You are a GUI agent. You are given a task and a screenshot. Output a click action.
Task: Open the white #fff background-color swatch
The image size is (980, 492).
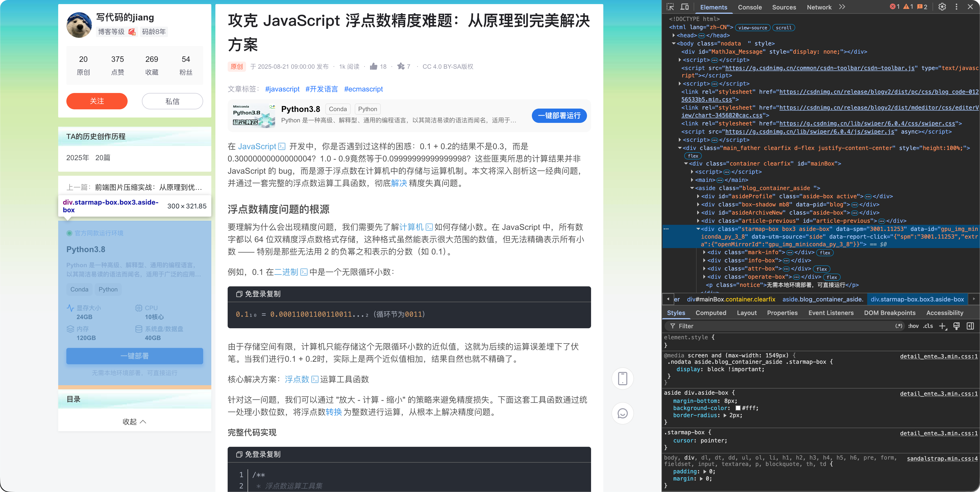pyautogui.click(x=738, y=408)
